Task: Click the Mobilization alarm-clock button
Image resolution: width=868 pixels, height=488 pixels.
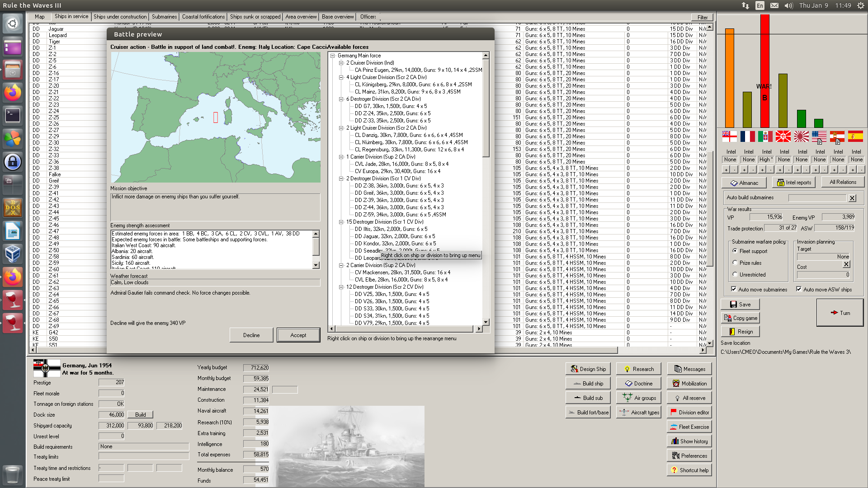Action: (689, 383)
